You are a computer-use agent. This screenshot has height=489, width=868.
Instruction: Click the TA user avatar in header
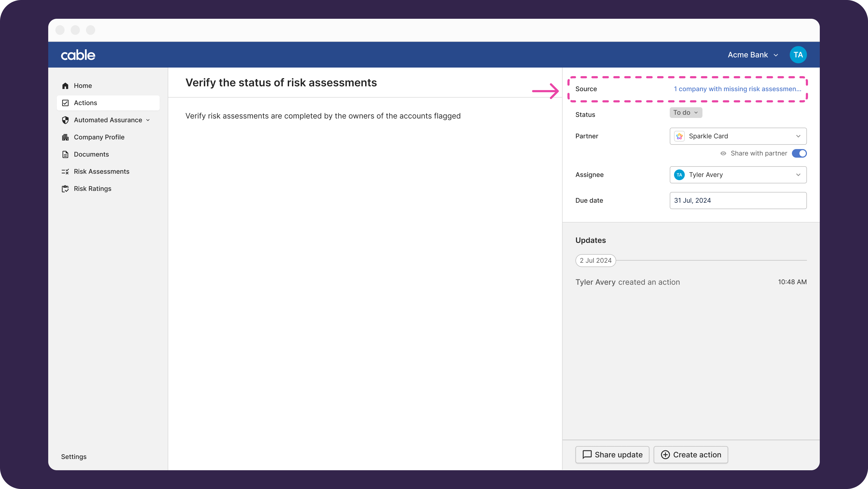[798, 55]
